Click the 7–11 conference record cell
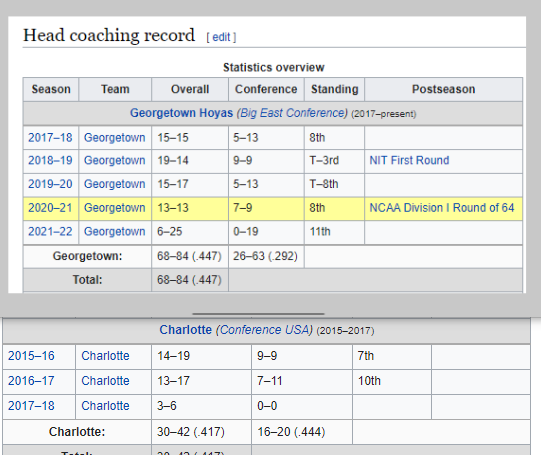541x455 pixels. (302, 381)
